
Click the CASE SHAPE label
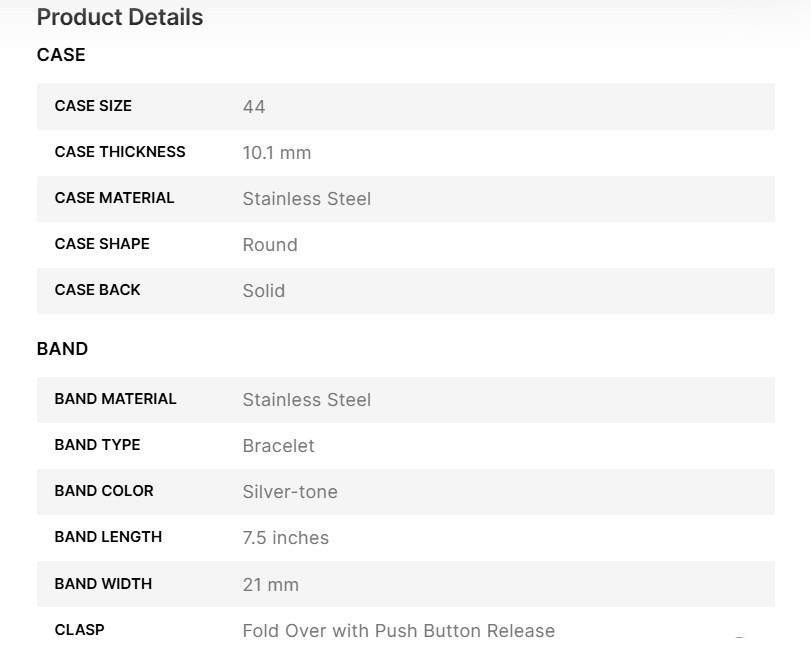coord(102,244)
